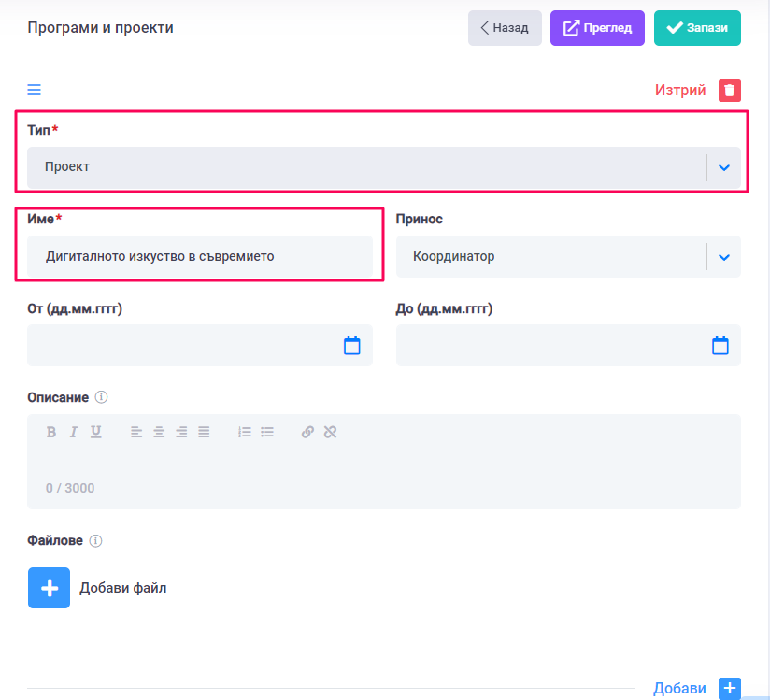
Task: Go back using the Назад button
Action: (505, 28)
